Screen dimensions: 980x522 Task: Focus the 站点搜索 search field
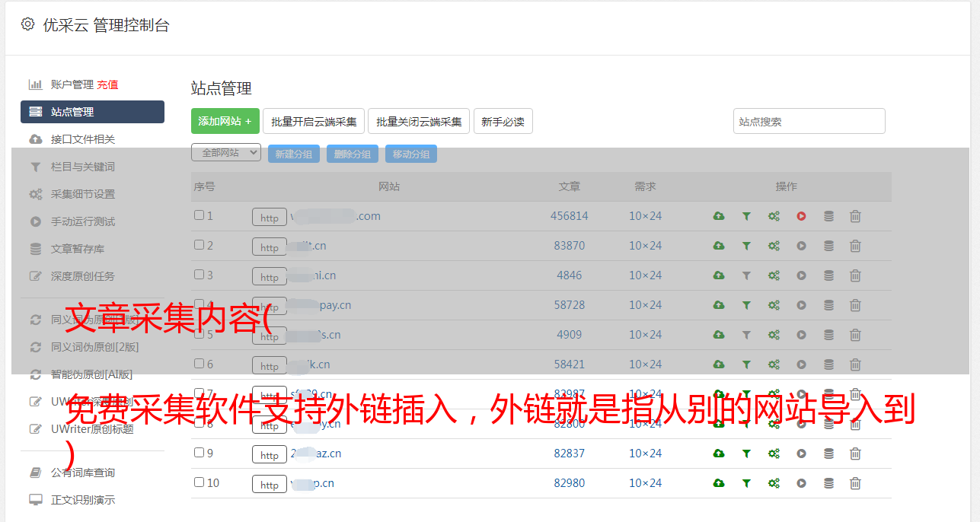(809, 121)
